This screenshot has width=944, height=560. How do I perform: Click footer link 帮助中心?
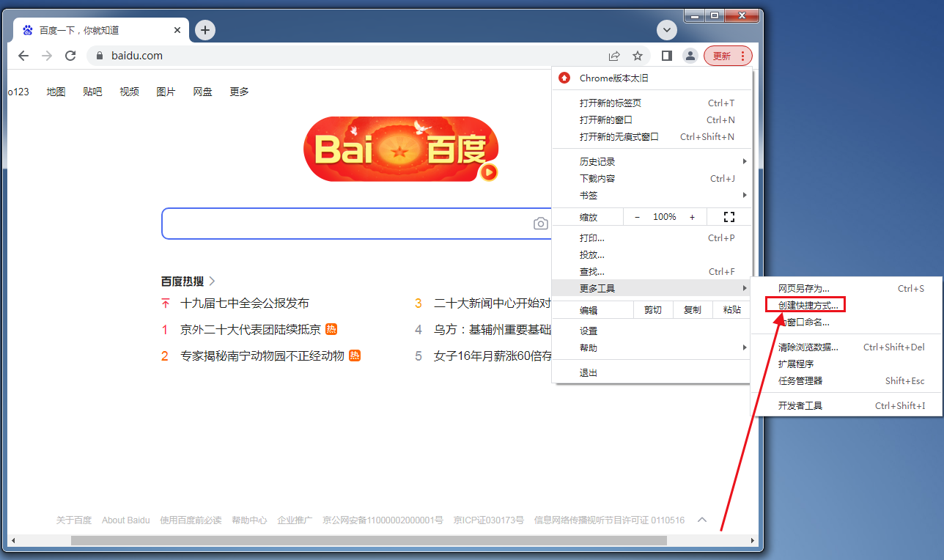click(249, 520)
